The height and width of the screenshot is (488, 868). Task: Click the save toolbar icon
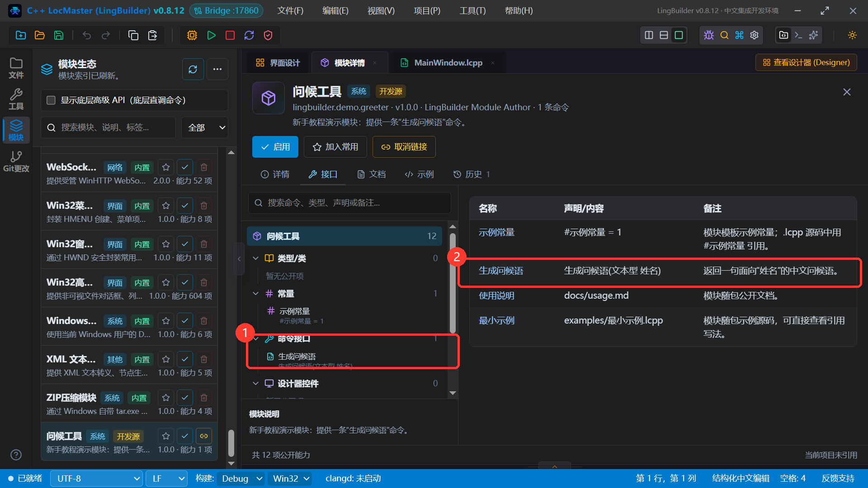click(x=59, y=35)
